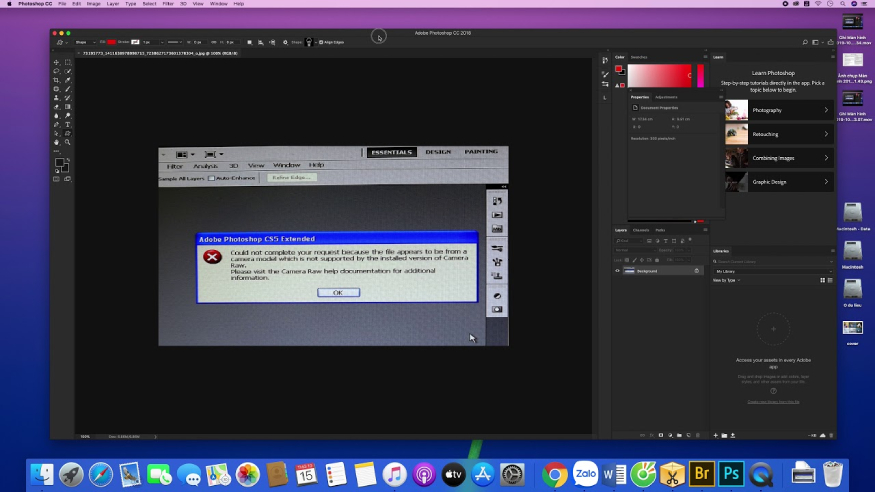Toggle lock transparent pixels in Layers
Image resolution: width=875 pixels, height=492 pixels.
pos(627,260)
